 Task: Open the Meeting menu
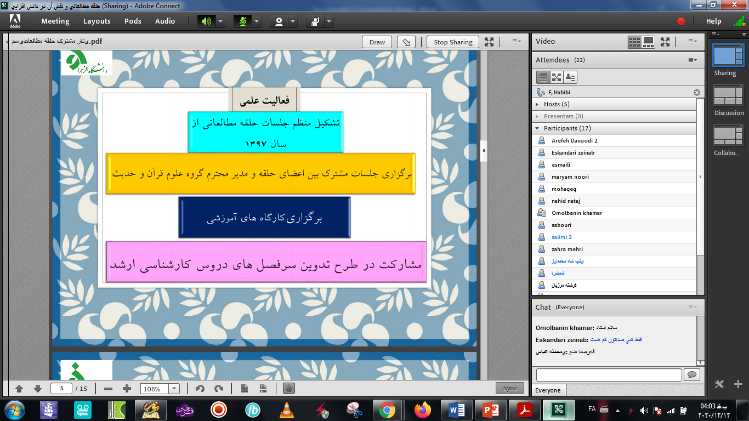(55, 22)
